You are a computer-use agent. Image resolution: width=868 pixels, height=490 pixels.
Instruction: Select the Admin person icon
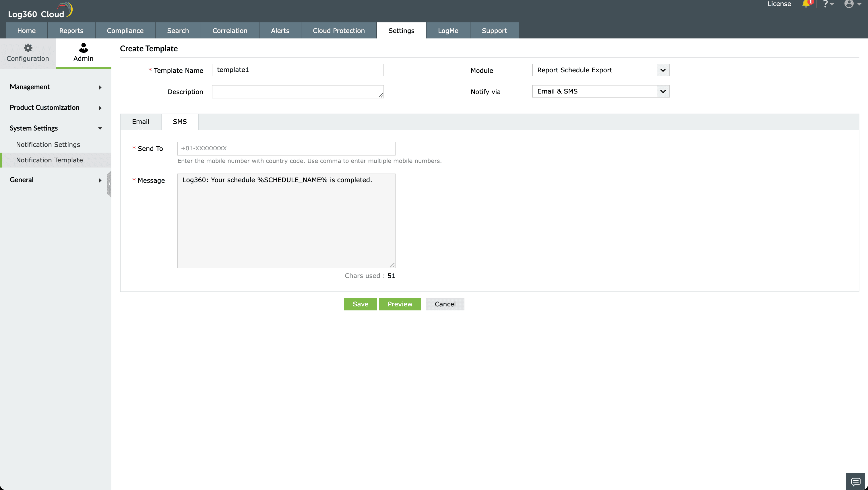pos(83,48)
